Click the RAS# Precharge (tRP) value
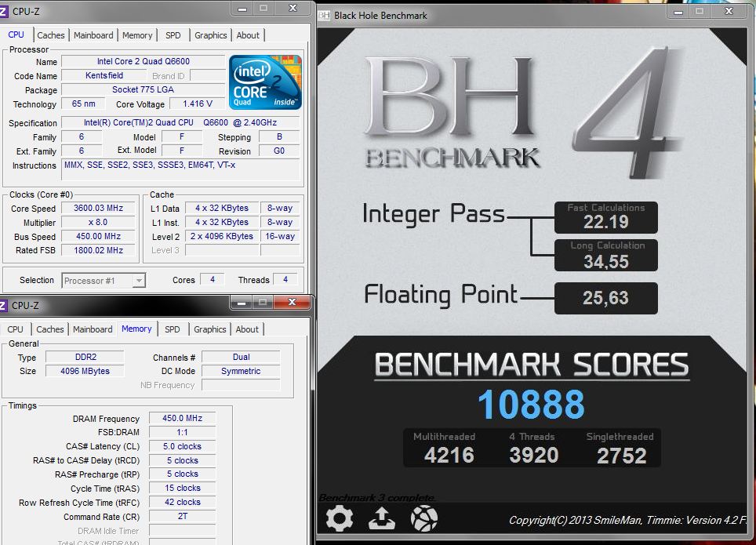Image resolution: width=756 pixels, height=545 pixels. [182, 474]
